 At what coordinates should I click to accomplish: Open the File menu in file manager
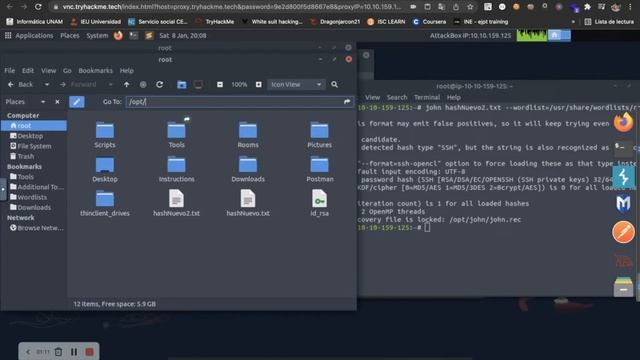pos(9,71)
